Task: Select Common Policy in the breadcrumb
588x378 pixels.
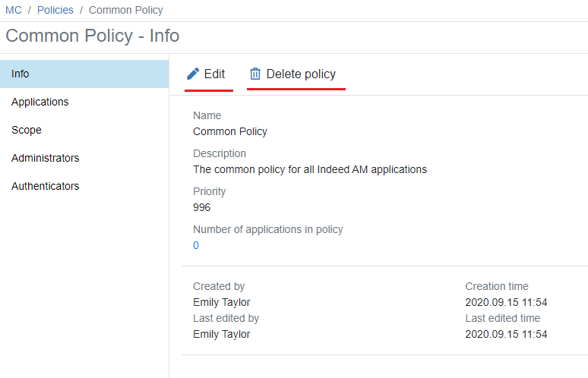Action: point(125,11)
